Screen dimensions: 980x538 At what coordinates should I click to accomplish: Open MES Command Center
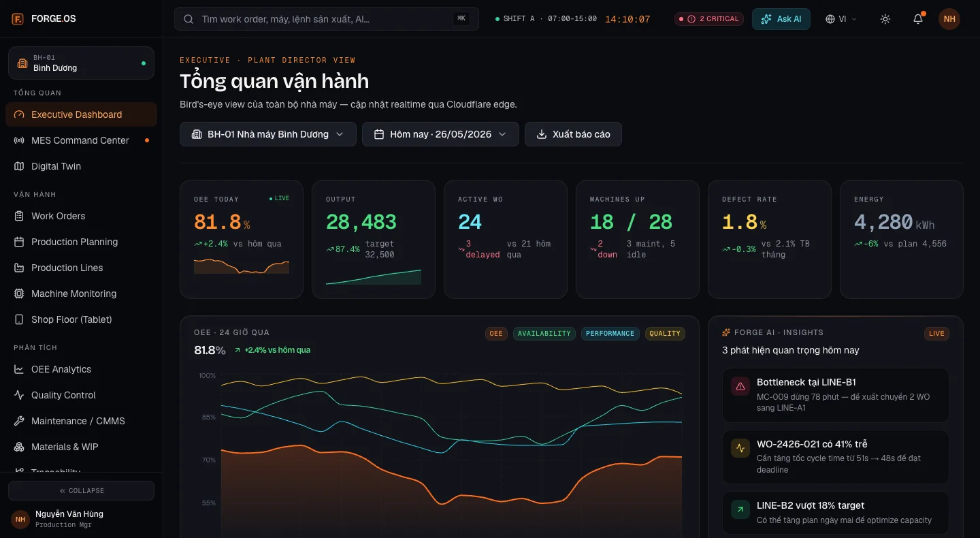tap(81, 140)
